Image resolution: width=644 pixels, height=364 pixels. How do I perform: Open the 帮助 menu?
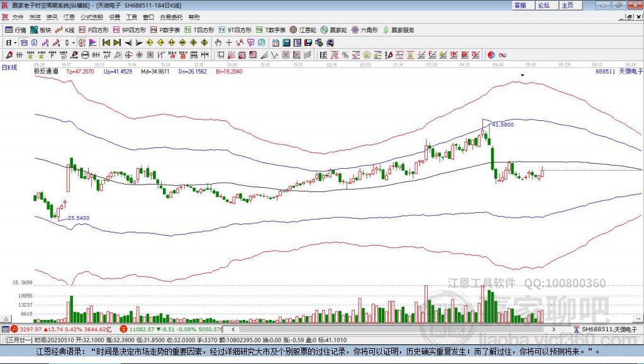pyautogui.click(x=194, y=17)
